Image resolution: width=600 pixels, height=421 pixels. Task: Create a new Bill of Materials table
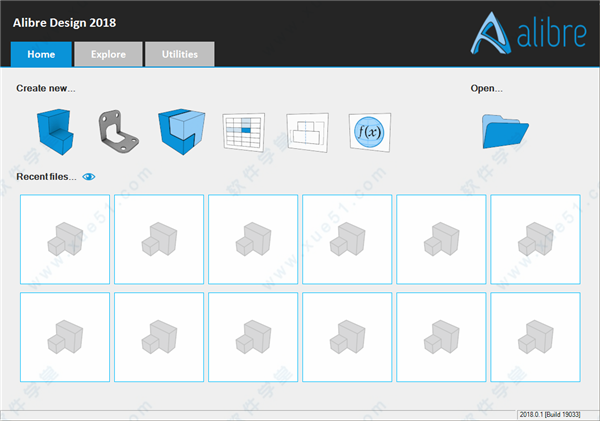(x=244, y=132)
